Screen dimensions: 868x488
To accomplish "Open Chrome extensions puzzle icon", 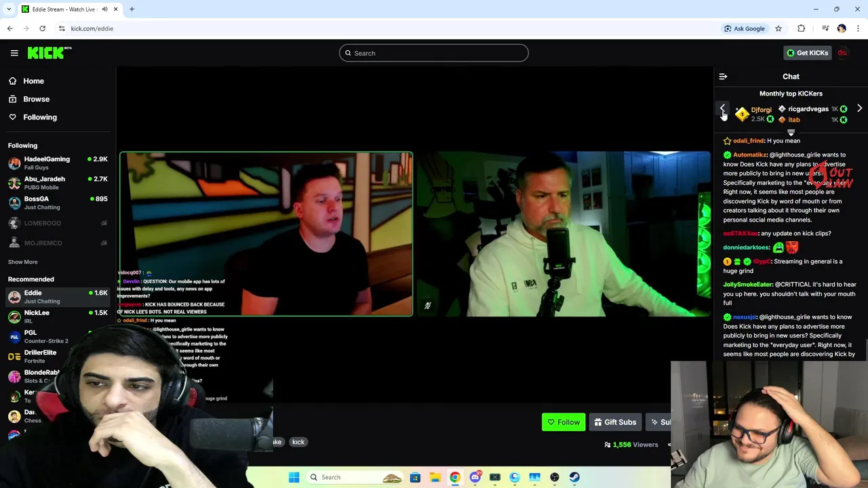I will [802, 28].
